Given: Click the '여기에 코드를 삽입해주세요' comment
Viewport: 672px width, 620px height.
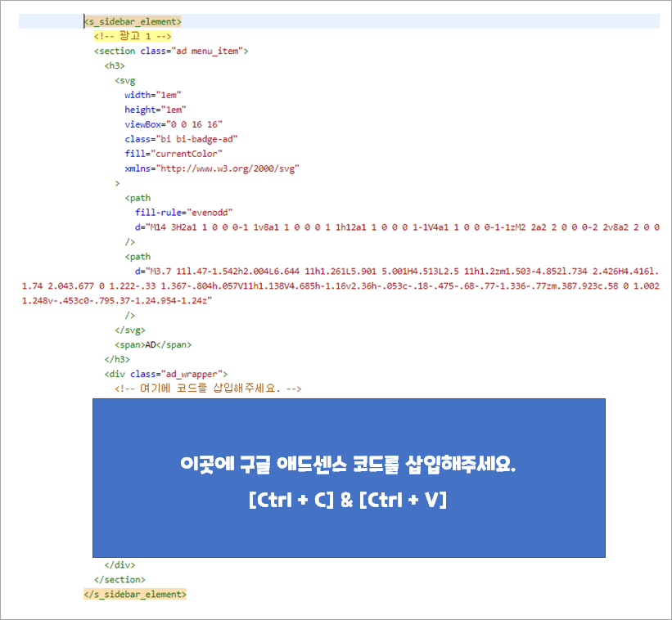Looking at the screenshot, I should [208, 389].
